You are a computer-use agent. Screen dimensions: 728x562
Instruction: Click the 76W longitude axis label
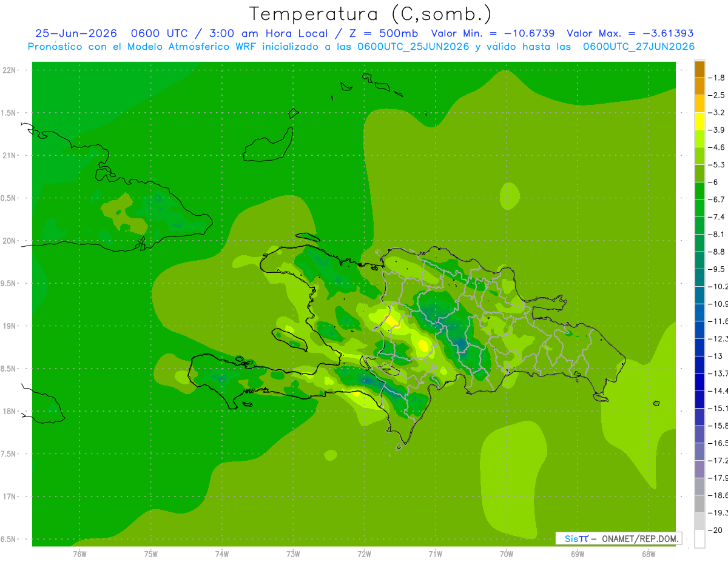(79, 554)
